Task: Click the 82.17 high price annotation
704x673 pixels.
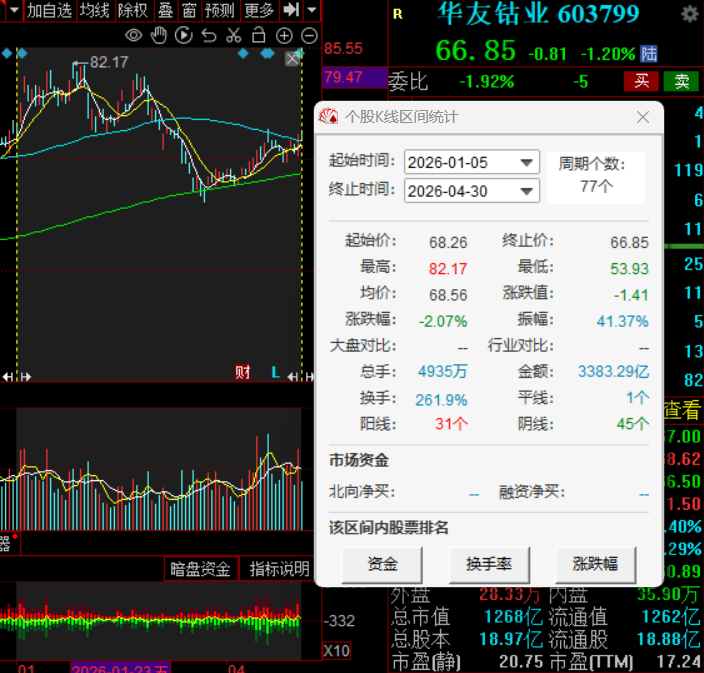Action: (x=109, y=62)
